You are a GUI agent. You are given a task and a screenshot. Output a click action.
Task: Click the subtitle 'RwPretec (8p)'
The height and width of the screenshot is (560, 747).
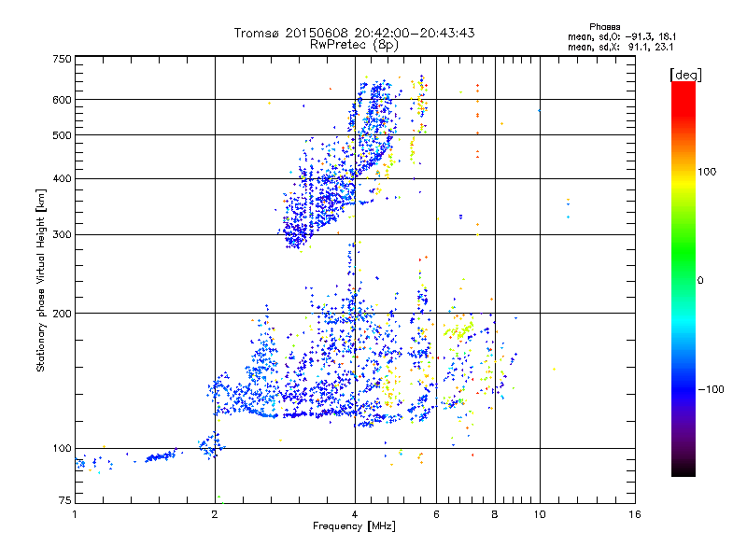[354, 45]
